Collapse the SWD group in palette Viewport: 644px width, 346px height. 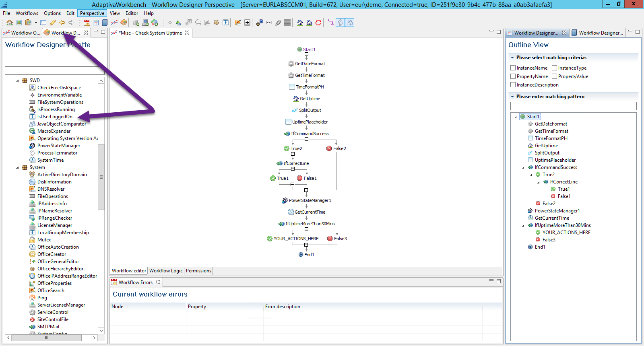(17, 80)
